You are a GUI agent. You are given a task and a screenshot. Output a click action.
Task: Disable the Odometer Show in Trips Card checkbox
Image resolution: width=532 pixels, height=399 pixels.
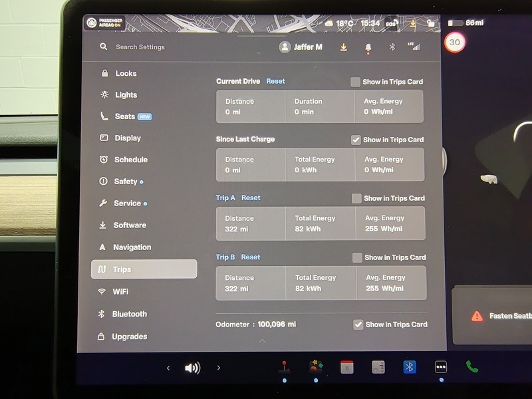pyautogui.click(x=358, y=324)
